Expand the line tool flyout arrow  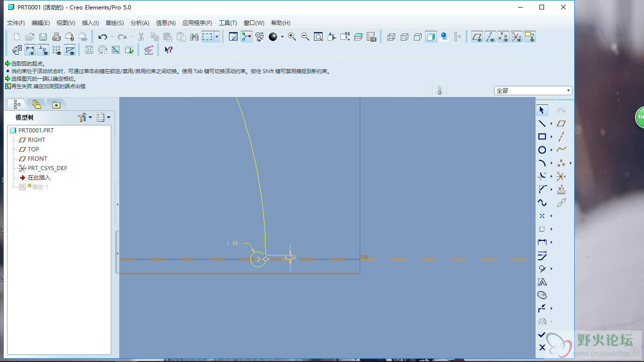(x=551, y=123)
